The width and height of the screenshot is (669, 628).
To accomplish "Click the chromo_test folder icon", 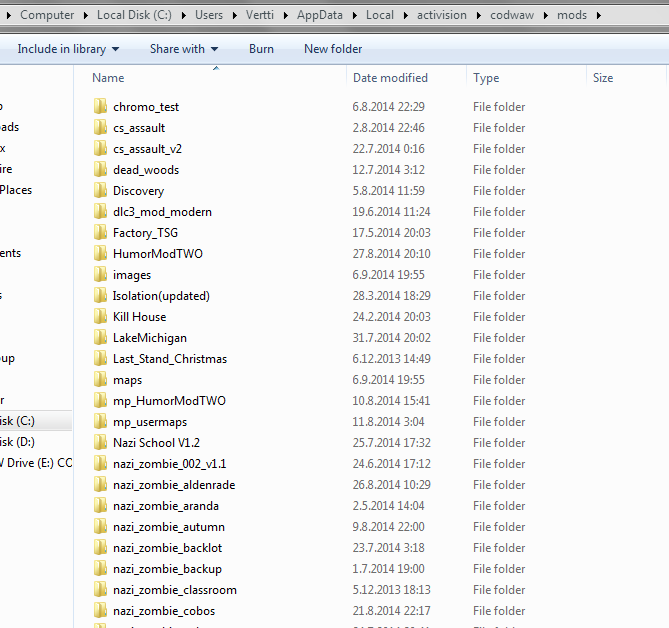I will (x=100, y=106).
